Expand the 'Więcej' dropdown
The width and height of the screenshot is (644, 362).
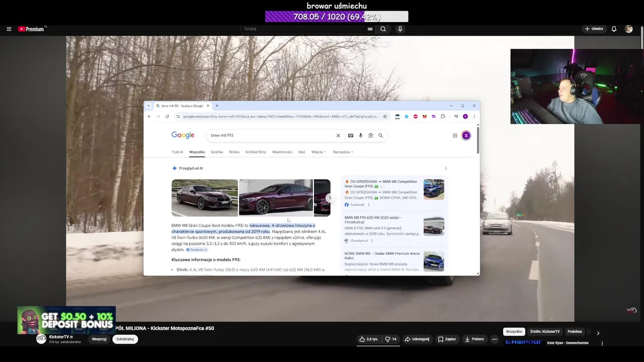point(318,152)
